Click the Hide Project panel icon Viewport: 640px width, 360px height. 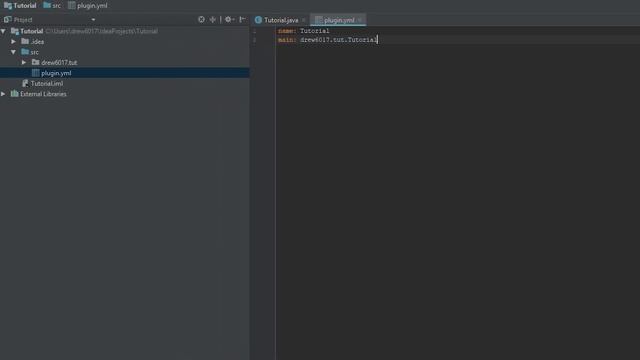242,19
